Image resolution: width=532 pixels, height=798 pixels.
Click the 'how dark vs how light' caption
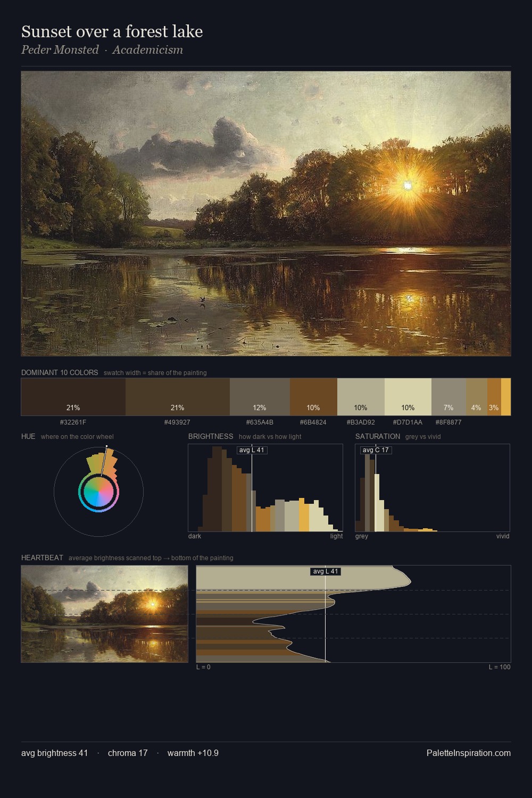(270, 436)
